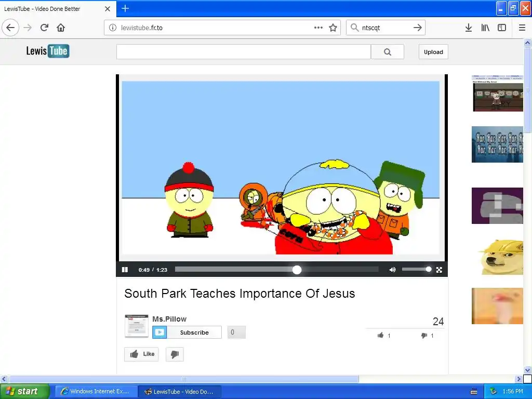Switch to LewisTube taskbar item

pos(180,392)
